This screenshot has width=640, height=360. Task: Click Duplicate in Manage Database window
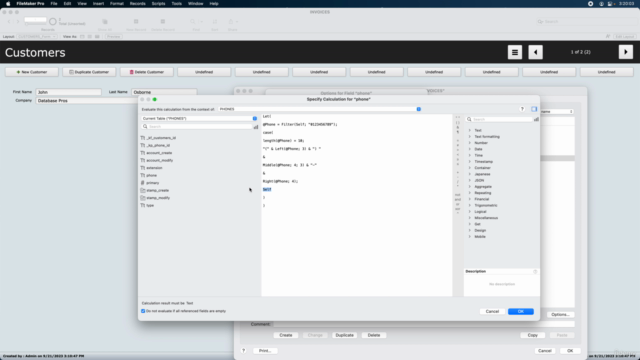344,335
